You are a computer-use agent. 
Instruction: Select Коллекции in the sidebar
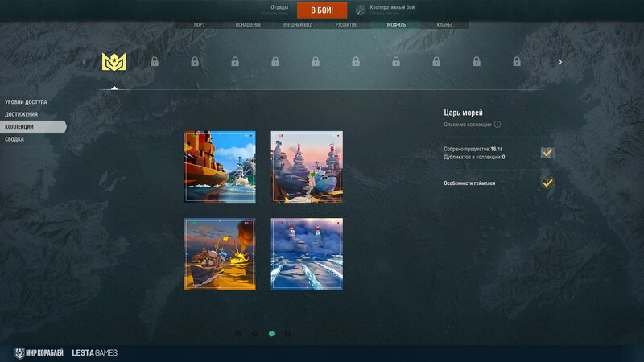click(33, 126)
